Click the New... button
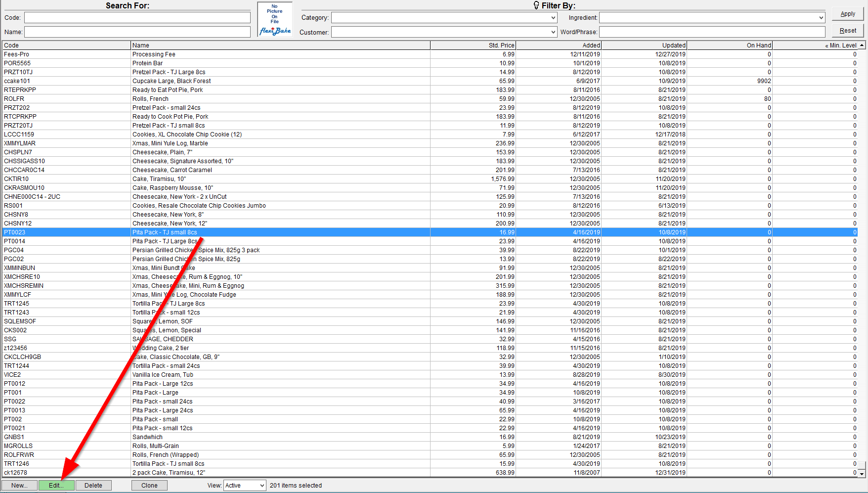Screen dimensions: 868x493 [19, 486]
